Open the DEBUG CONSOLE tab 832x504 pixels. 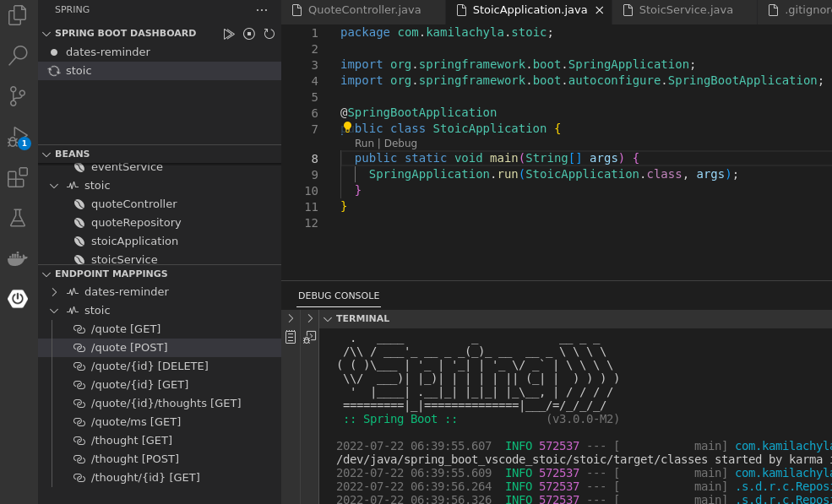(x=338, y=295)
